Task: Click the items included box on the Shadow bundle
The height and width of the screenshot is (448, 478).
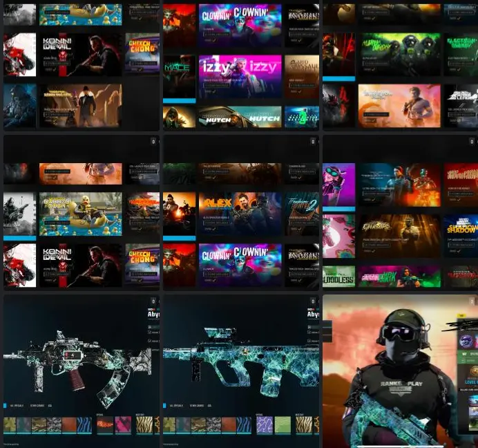Action: [461, 245]
